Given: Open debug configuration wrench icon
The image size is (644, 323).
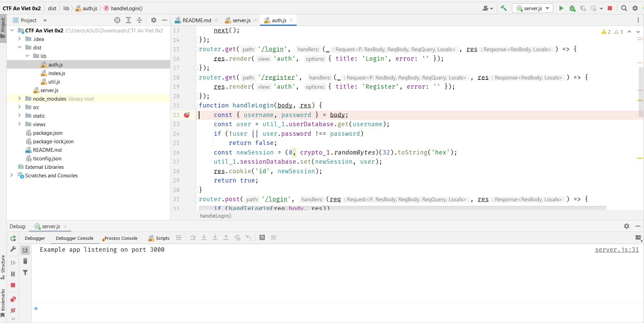Looking at the screenshot, I should (x=13, y=249).
